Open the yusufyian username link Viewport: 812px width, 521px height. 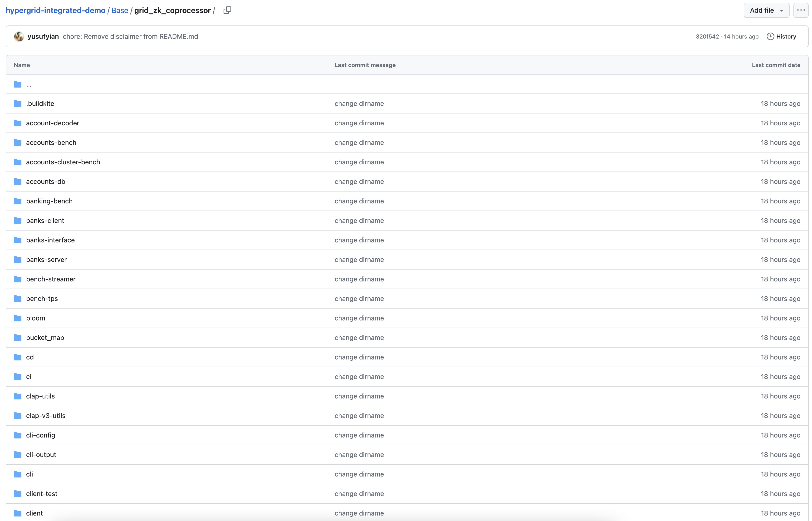(43, 37)
